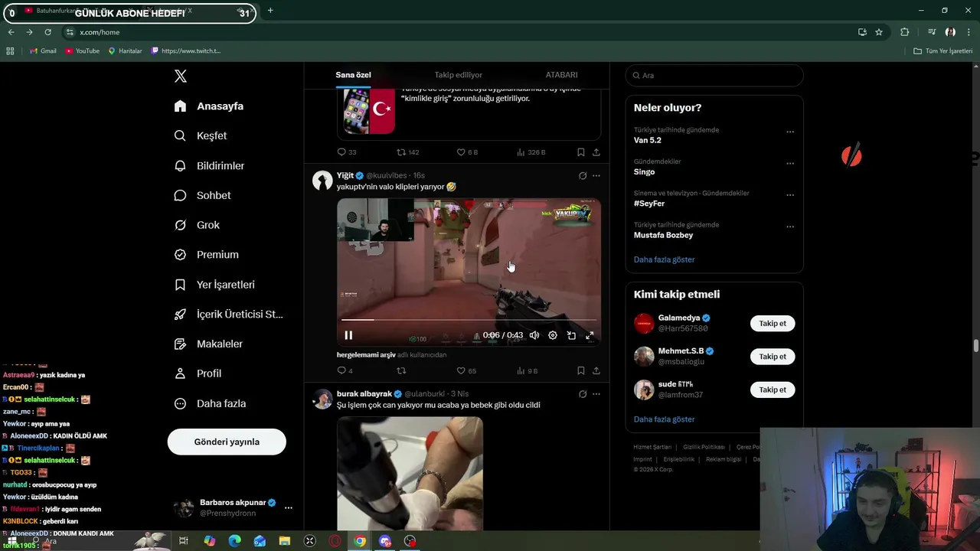Screen dimensions: 980x551
Task: Click Grok icon on Yiğit's post
Action: pos(583,176)
